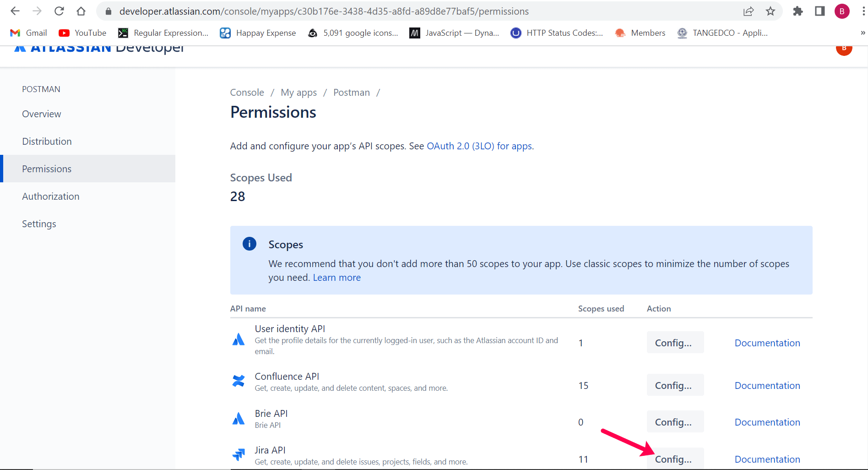This screenshot has width=868, height=470.
Task: Click the info icon in the Scopes banner
Action: pyautogui.click(x=249, y=244)
